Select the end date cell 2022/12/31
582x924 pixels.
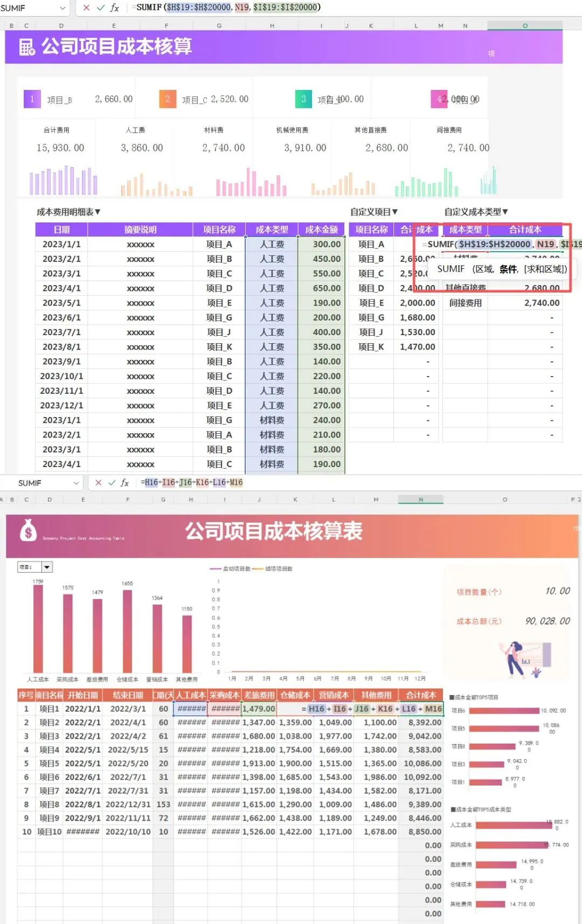(128, 804)
